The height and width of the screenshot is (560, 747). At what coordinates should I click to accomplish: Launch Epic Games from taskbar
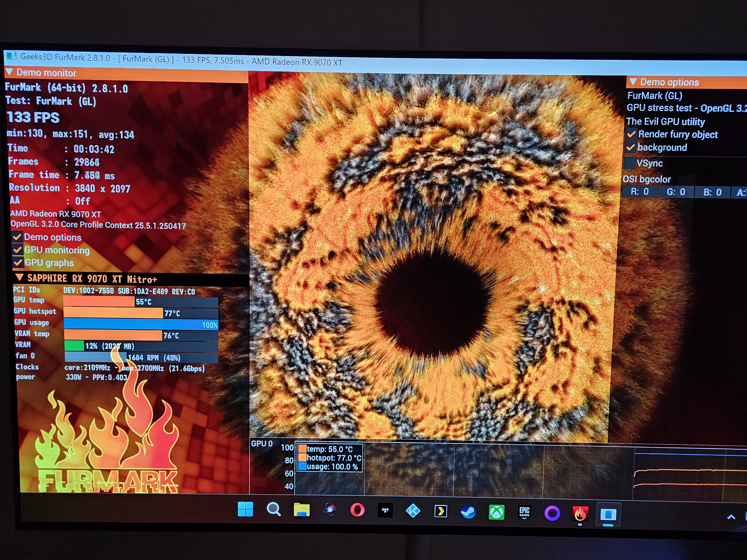coord(524,512)
